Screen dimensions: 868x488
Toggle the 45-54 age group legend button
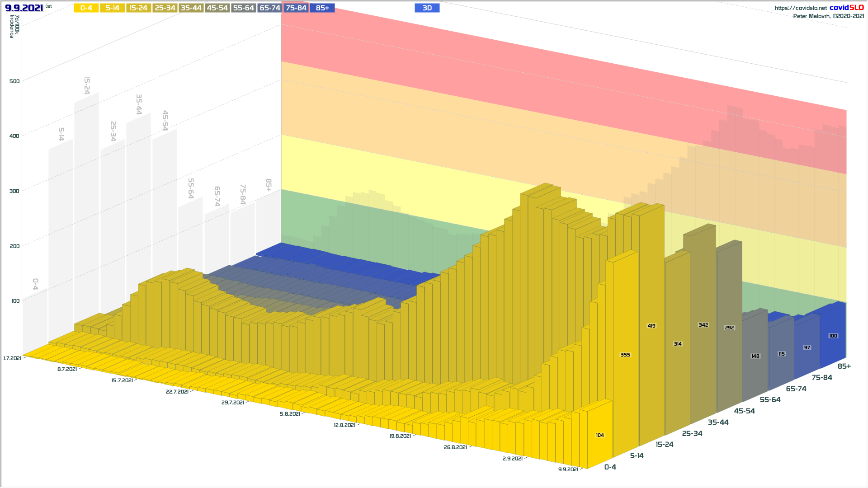(217, 8)
